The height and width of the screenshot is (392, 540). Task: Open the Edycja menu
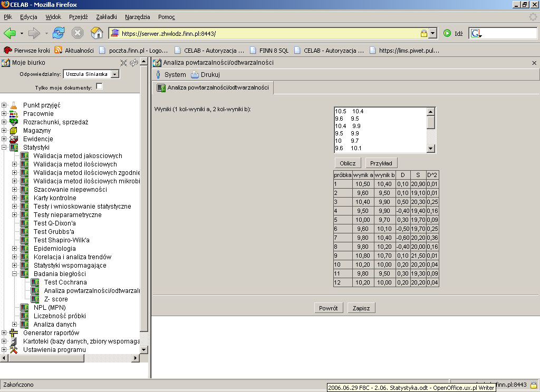tap(28, 17)
